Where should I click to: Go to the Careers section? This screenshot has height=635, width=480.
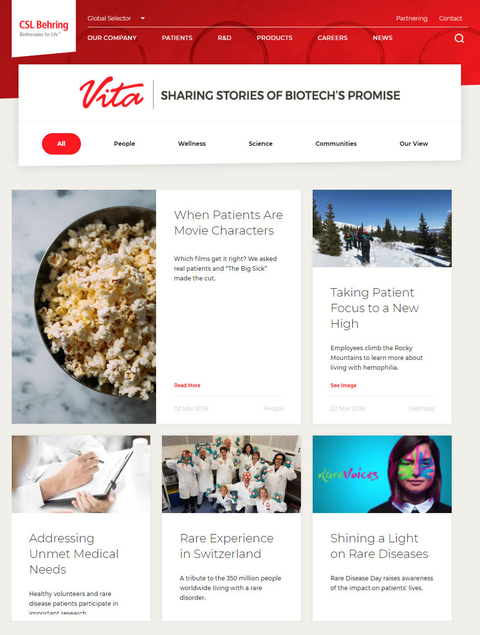pos(333,38)
